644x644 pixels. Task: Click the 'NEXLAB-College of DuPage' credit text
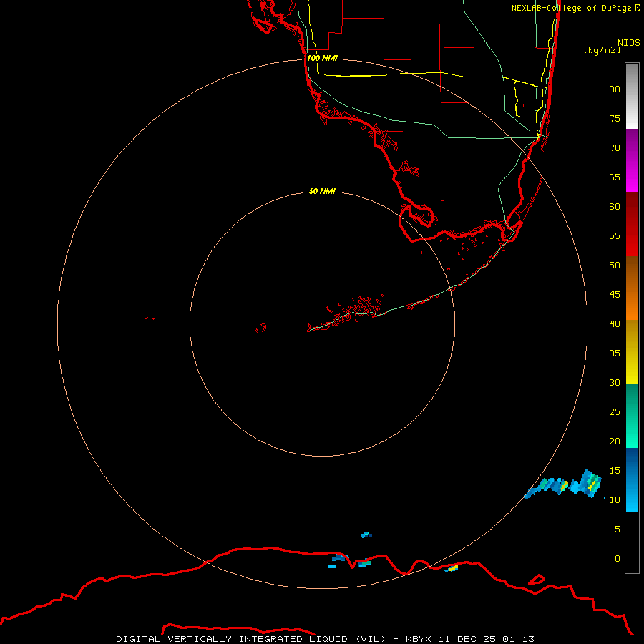pyautogui.click(x=572, y=8)
